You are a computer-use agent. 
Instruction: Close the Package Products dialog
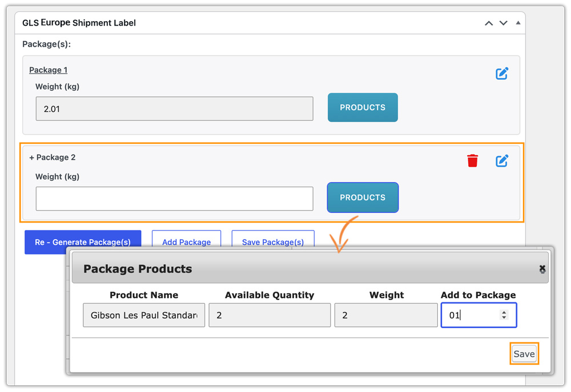tap(542, 269)
